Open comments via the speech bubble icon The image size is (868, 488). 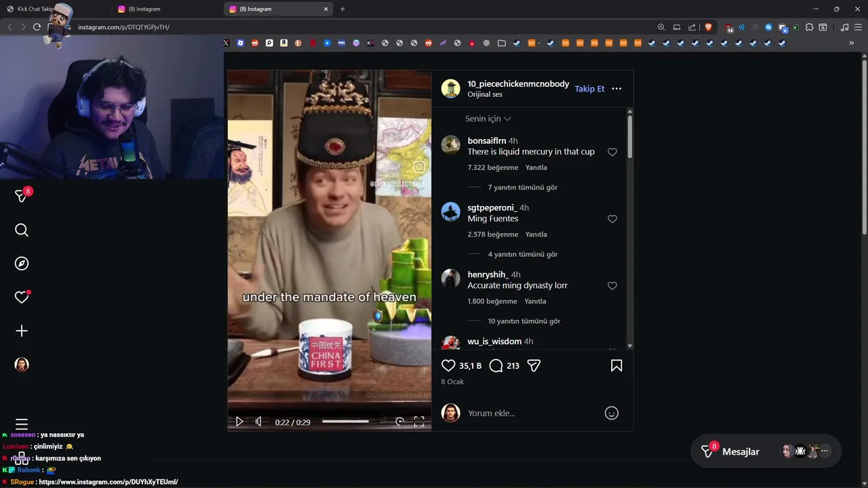point(496,365)
